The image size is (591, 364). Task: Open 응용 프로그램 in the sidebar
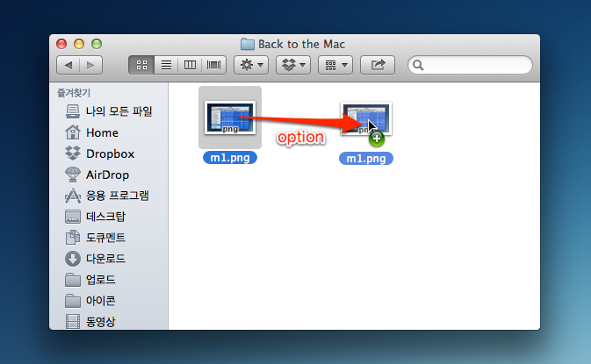tap(117, 196)
